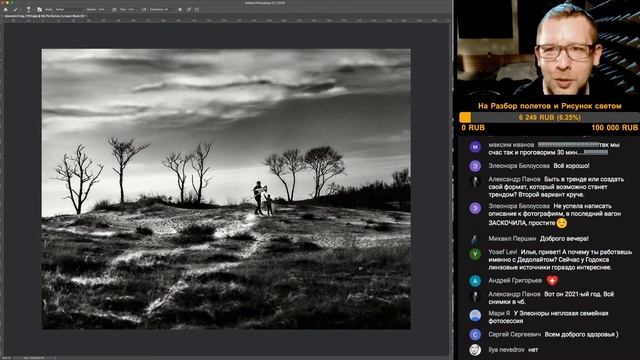This screenshot has height=360, width=640.
Task: Click Сергей Сергеевич's C avatar
Action: [x=475, y=335]
